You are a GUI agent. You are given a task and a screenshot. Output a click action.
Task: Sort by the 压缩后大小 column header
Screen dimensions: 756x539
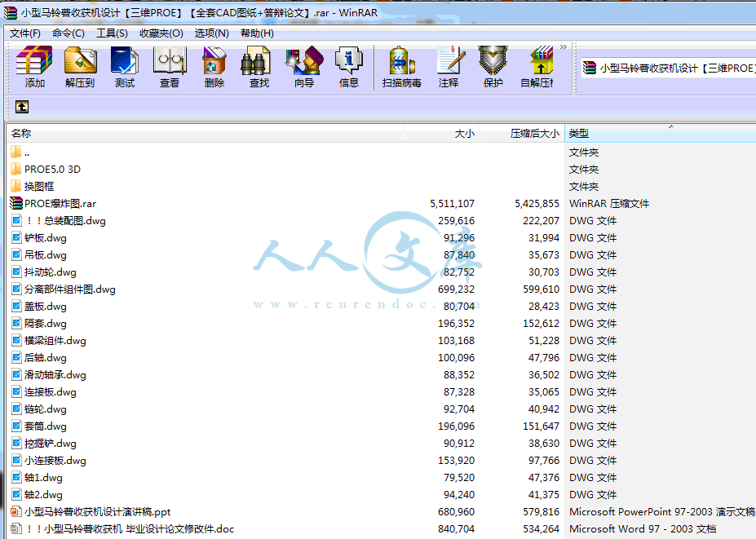tap(522, 134)
